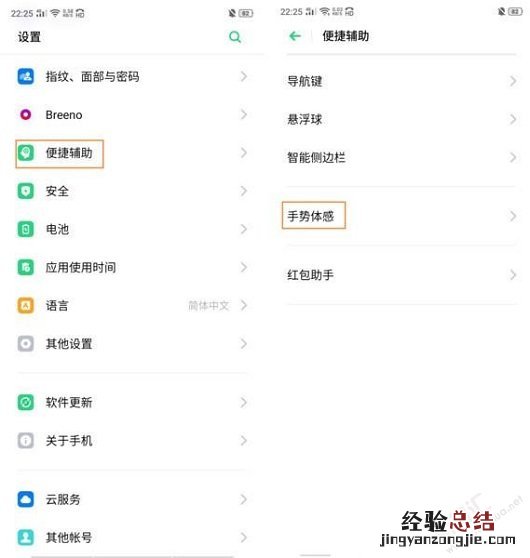The width and height of the screenshot is (530, 558).
Task: Expand the 红包助手 chevron arrow
Action: tap(513, 275)
